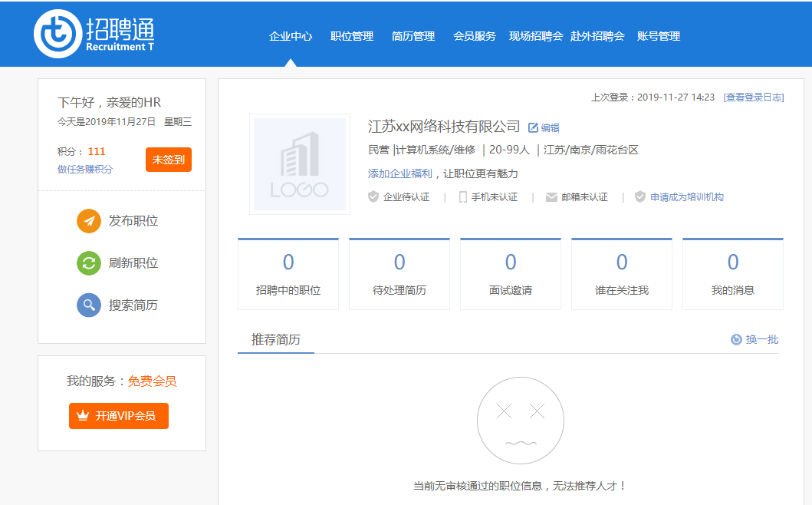812x505 pixels.
Task: Click the 换一批 refresh icon
Action: [x=736, y=339]
